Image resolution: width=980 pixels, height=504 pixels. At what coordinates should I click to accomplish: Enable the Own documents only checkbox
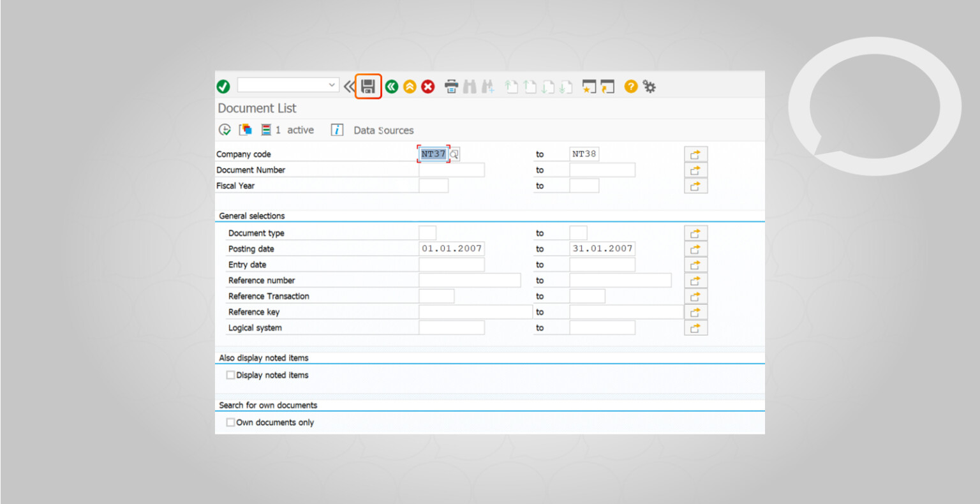point(230,422)
